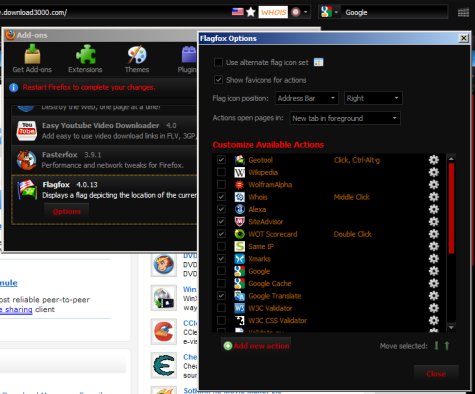Click the red actions list scrollbar thumb
Viewport: 475px width, 394px height.
451,208
